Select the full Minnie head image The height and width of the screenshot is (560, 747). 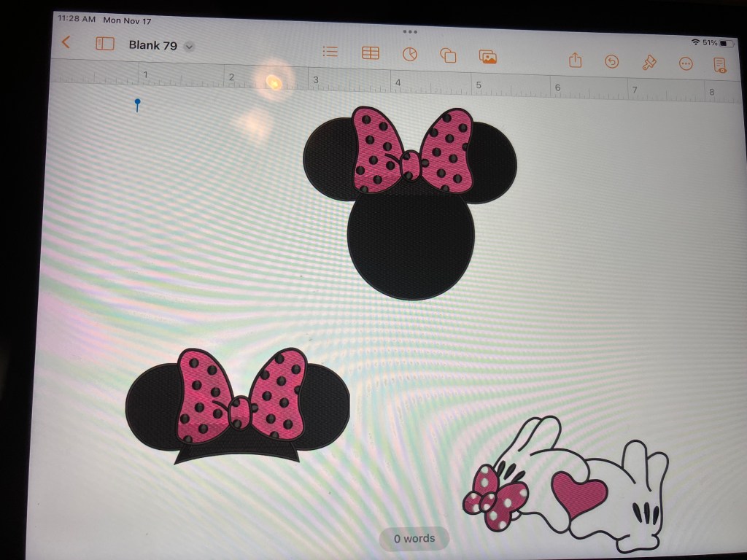tap(410, 204)
